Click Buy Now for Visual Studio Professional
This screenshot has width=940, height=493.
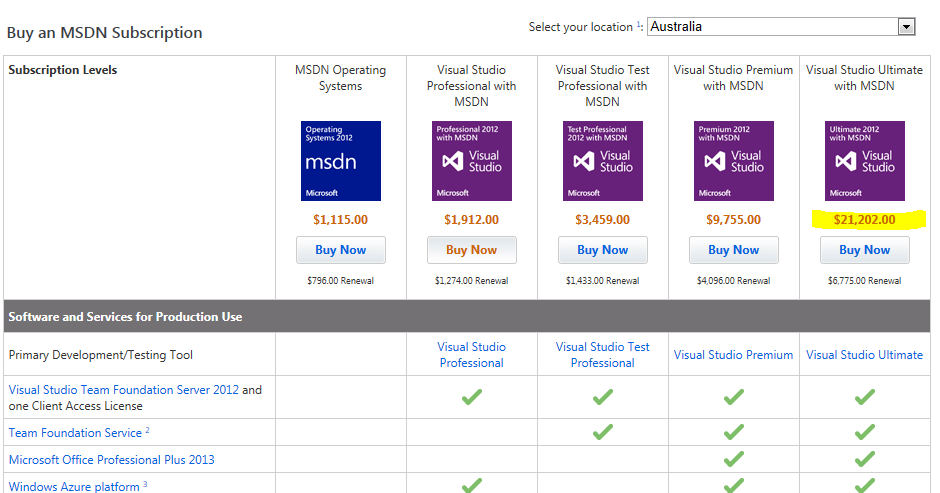[472, 250]
